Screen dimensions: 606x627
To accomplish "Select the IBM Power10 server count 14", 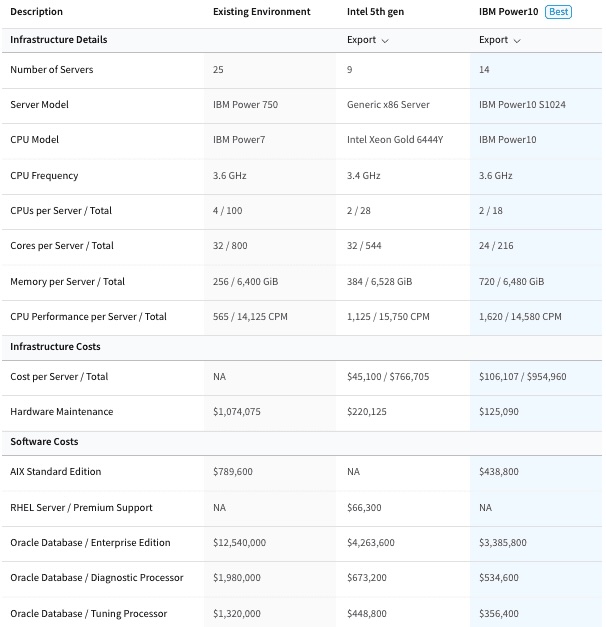I will pyautogui.click(x=484, y=70).
